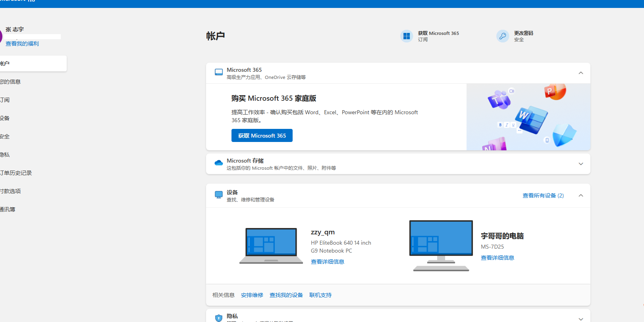644x322 pixels.
Task: Click the 帐户 page heading
Action: pyautogui.click(x=216, y=36)
